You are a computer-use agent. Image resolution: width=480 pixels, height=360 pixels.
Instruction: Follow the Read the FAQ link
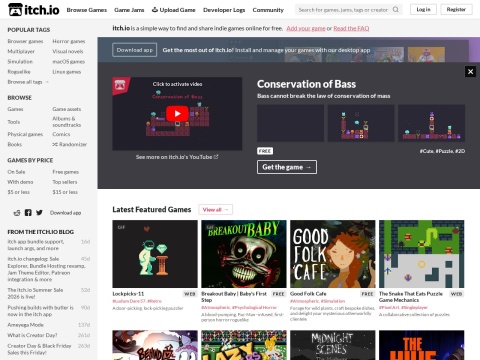click(351, 28)
